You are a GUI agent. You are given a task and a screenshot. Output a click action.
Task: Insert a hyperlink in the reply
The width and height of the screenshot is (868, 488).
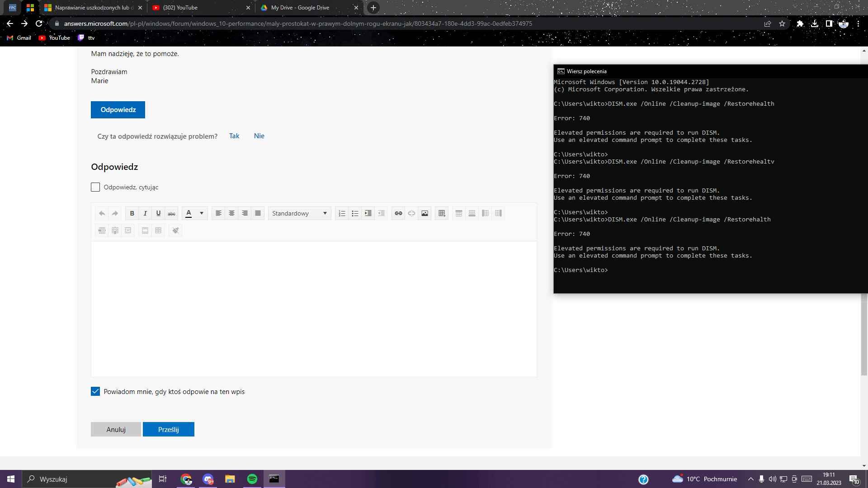398,213
